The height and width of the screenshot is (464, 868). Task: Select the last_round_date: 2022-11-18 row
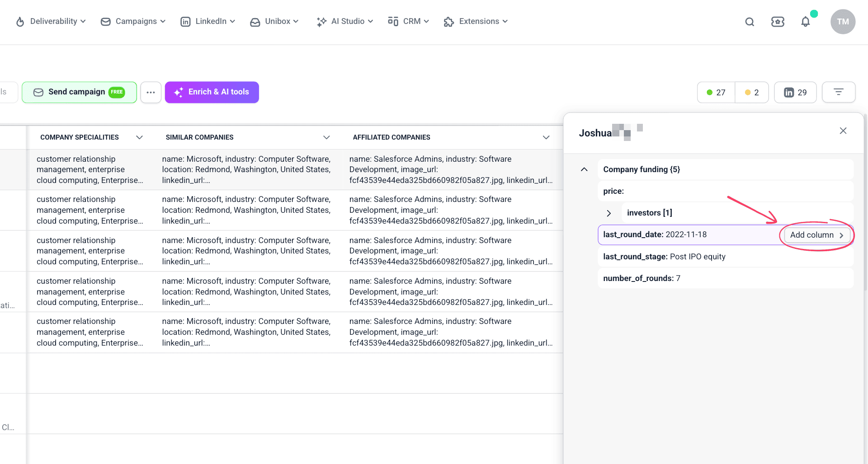726,235
